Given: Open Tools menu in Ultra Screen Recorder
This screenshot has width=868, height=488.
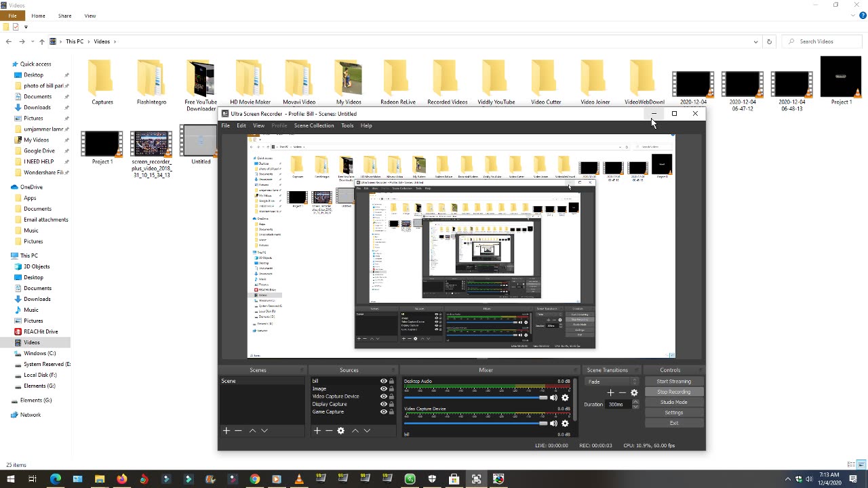Looking at the screenshot, I should coord(347,125).
